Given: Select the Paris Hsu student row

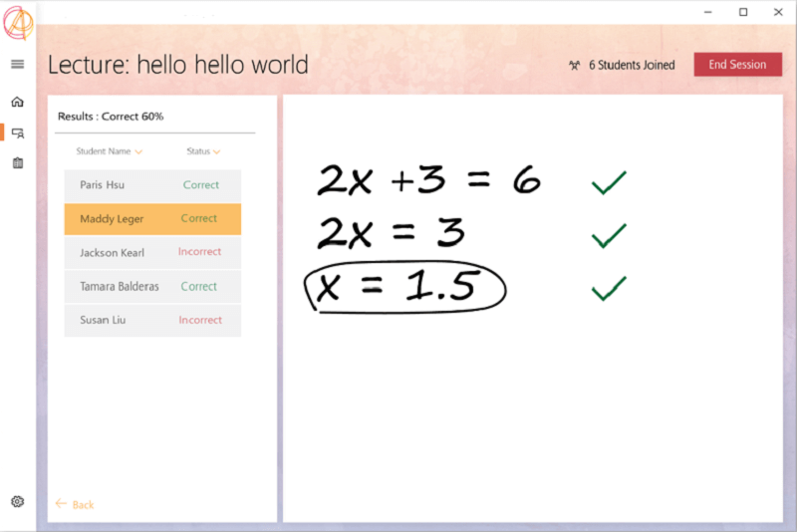Looking at the screenshot, I should coord(152,185).
